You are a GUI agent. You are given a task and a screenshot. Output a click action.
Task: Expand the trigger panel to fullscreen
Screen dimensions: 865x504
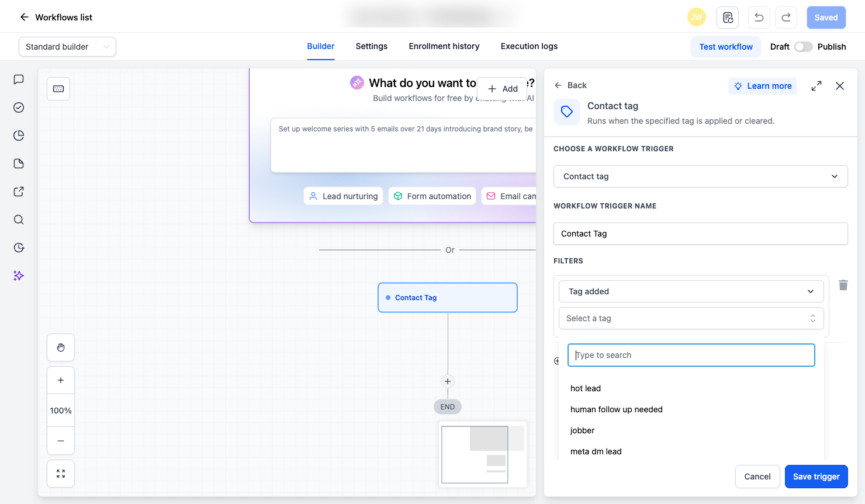click(x=816, y=86)
